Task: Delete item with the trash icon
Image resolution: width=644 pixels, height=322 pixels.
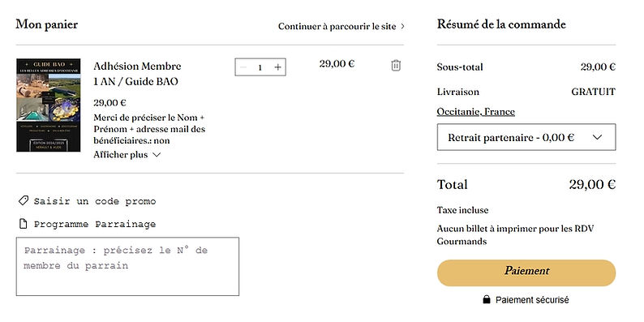Action: (396, 66)
